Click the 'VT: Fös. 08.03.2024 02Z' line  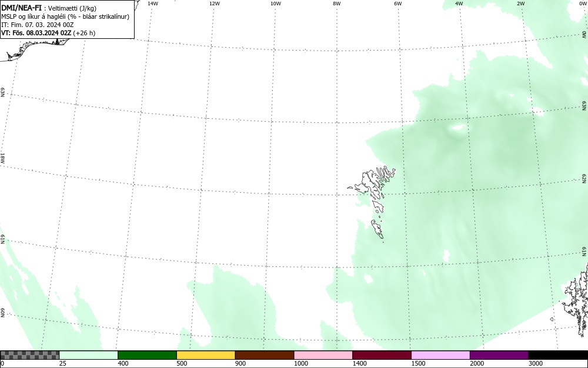tap(48, 33)
